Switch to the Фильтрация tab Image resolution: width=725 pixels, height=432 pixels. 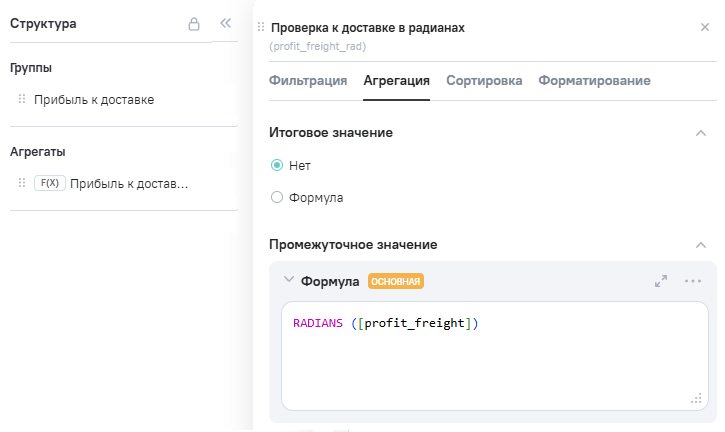click(308, 81)
